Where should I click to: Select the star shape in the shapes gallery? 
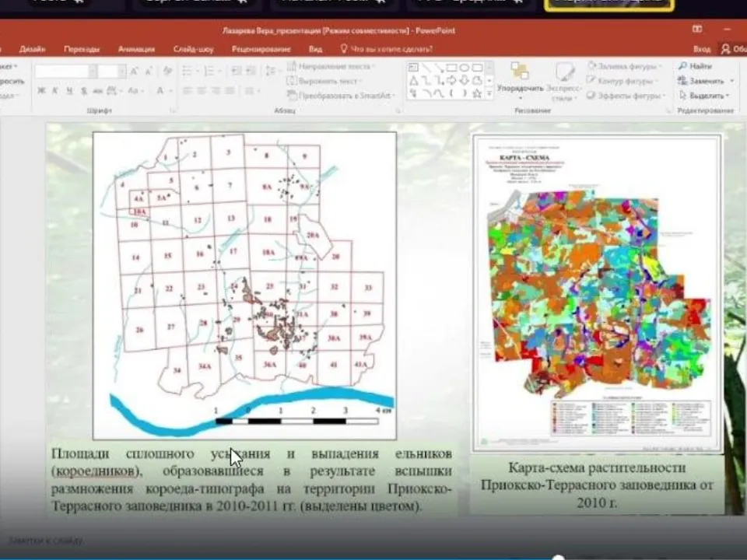coord(477,93)
